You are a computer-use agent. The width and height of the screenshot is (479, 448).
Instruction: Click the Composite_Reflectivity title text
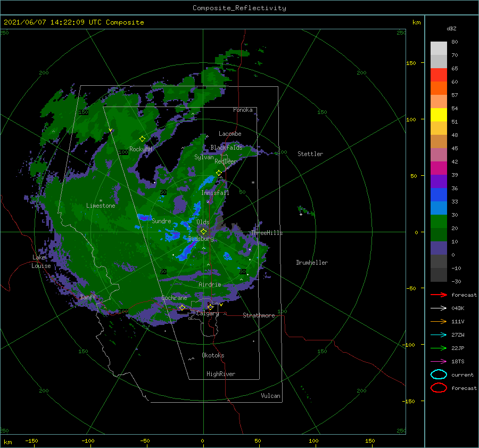tap(240, 8)
